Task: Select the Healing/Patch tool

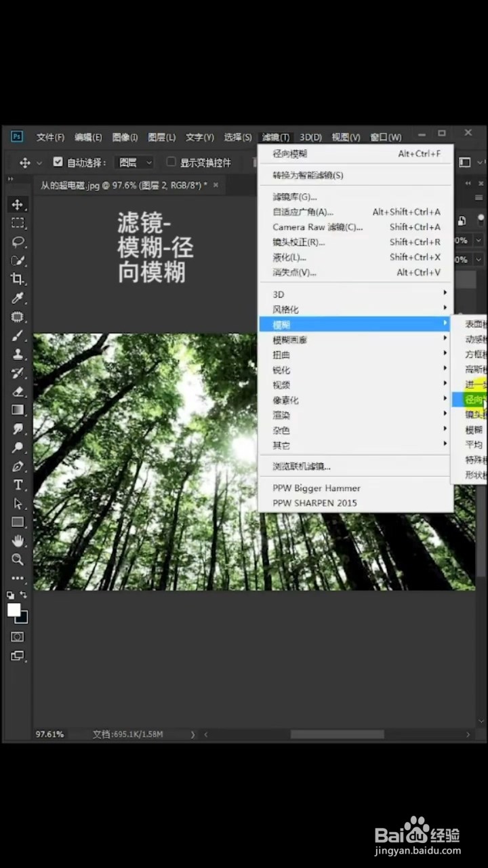Action: click(18, 317)
